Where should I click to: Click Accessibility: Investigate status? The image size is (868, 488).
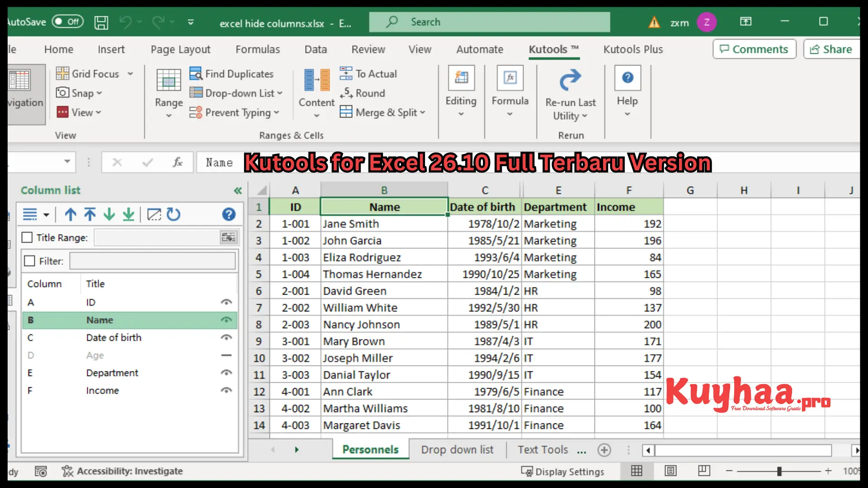tap(122, 471)
